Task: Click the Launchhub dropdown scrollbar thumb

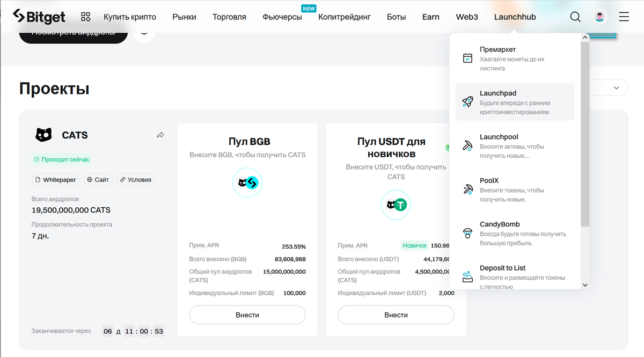Action: coord(585,134)
